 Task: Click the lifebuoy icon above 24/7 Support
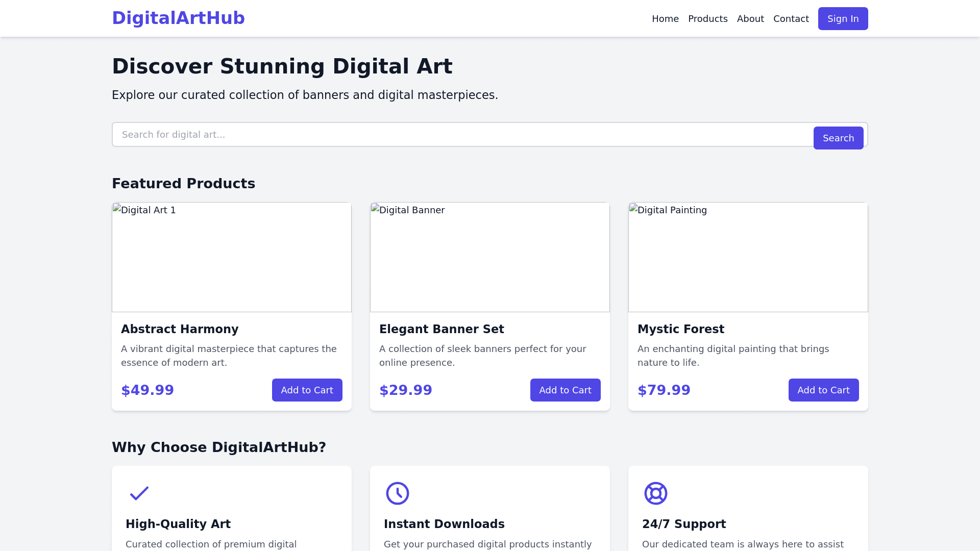655,493
